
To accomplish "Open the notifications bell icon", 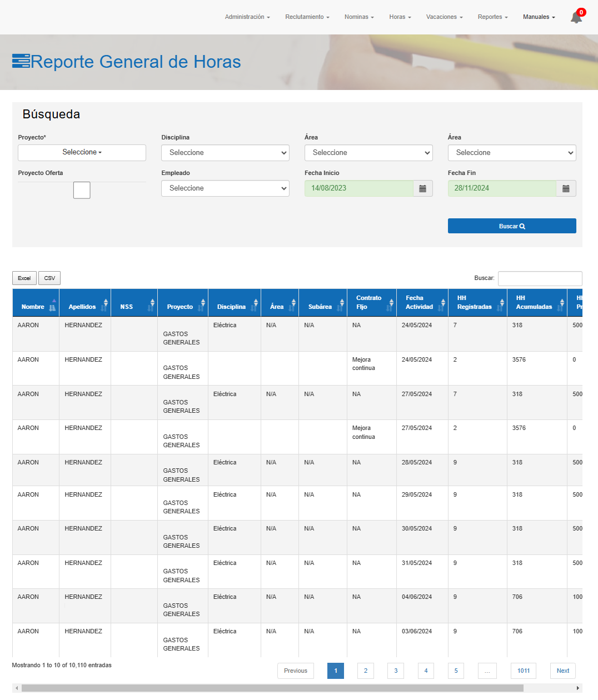I will [x=576, y=18].
